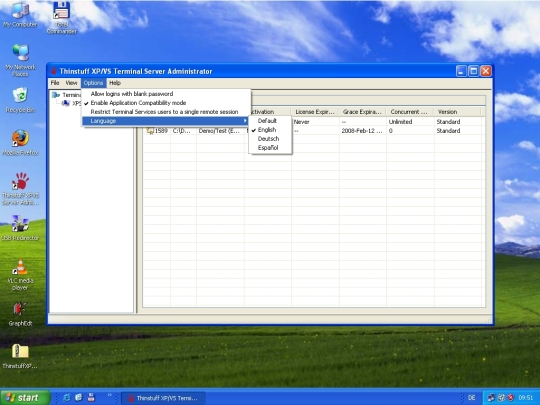Viewport: 540px width, 405px height.
Task: Click first system tray icon
Action: pyautogui.click(x=491, y=398)
